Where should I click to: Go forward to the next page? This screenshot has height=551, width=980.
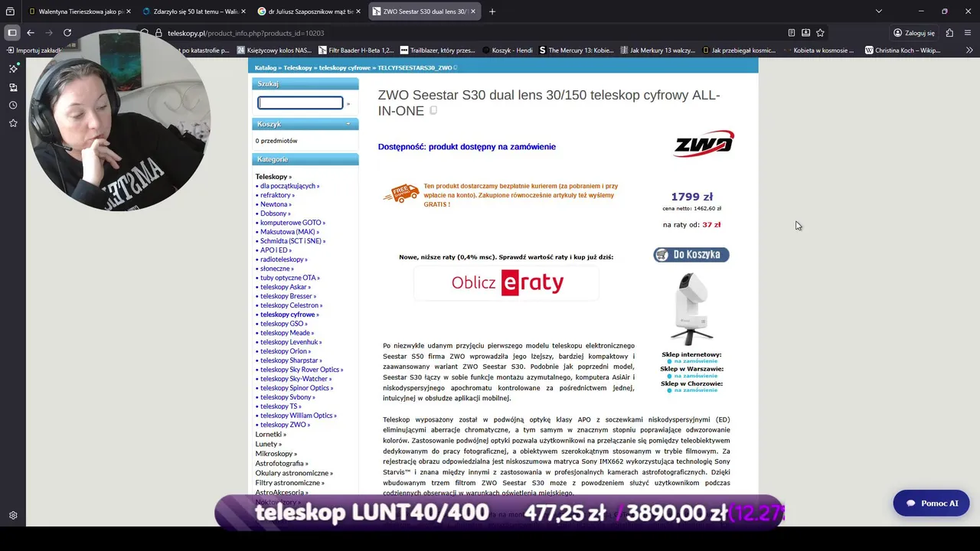[x=49, y=33]
